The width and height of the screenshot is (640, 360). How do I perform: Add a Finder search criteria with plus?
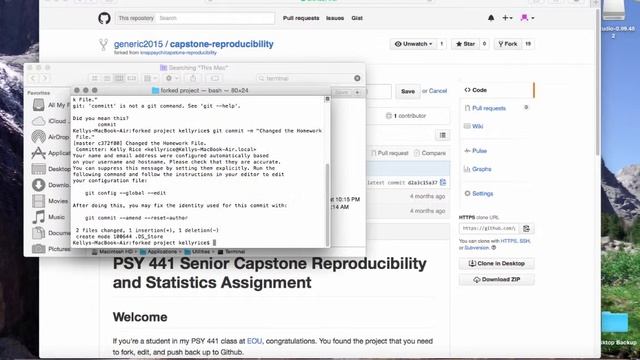click(357, 92)
